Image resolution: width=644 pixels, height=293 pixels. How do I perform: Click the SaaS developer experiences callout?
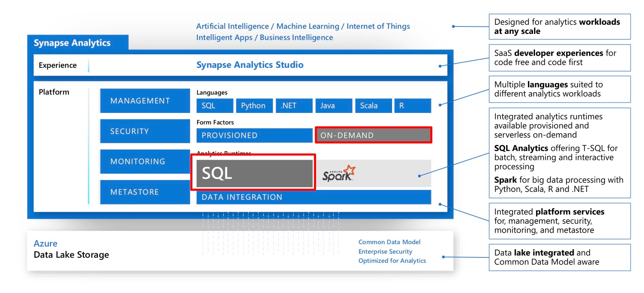(559, 58)
